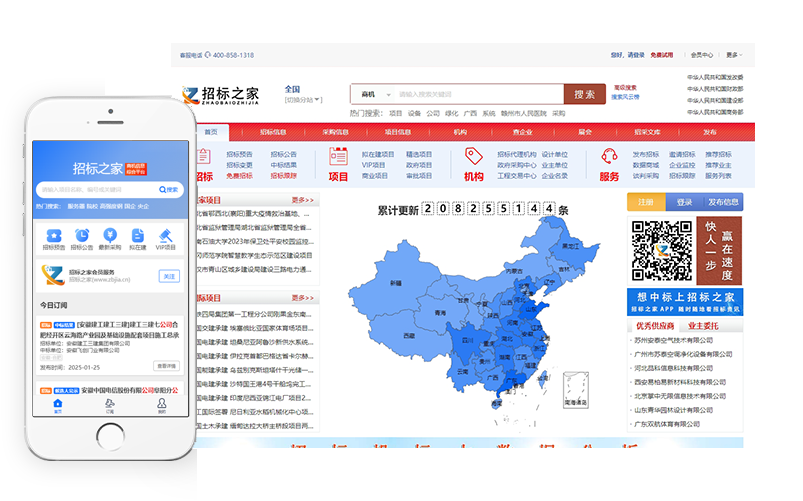
Task: Tap the profile icon in phone bottom bar
Action: (161, 404)
